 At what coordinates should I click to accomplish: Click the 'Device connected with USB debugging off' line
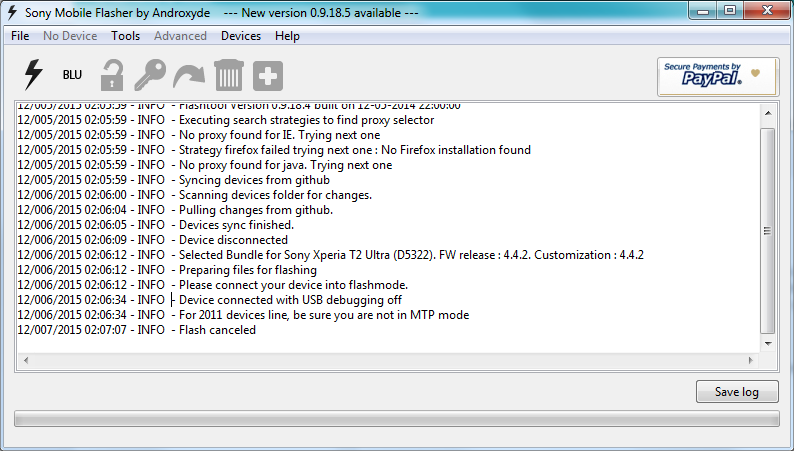click(x=210, y=300)
